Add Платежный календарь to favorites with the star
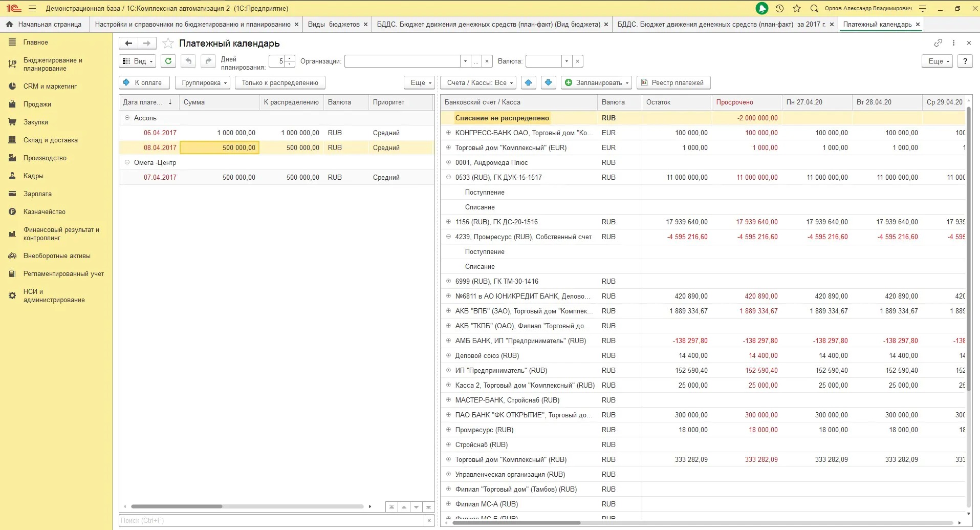980x530 pixels. click(168, 44)
